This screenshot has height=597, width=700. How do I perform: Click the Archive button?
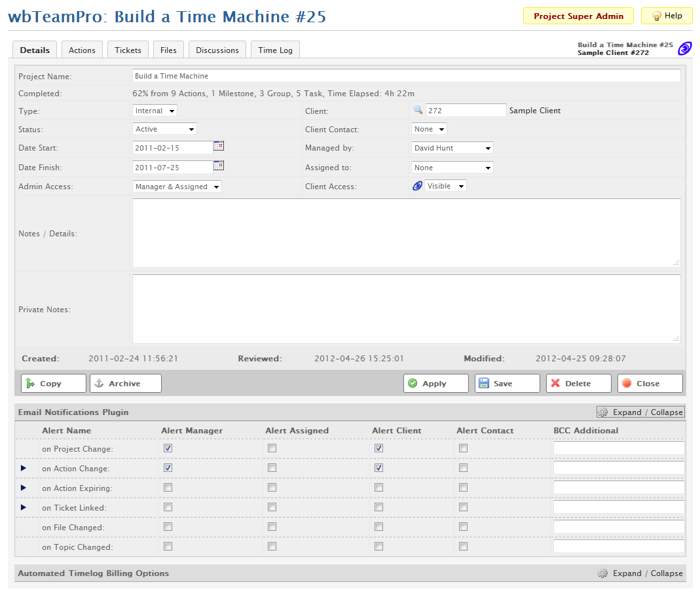point(125,384)
